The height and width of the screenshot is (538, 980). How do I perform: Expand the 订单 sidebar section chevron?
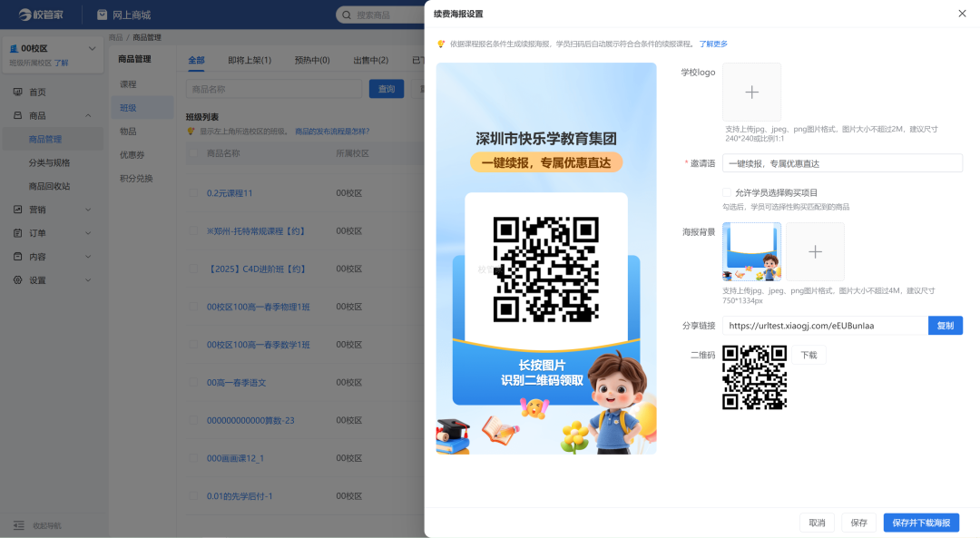coord(88,233)
